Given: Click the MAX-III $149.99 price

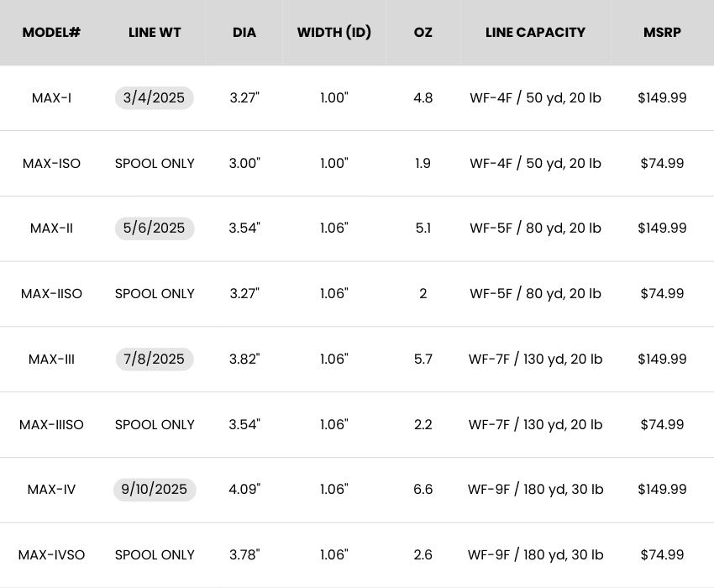Looking at the screenshot, I should point(662,360).
